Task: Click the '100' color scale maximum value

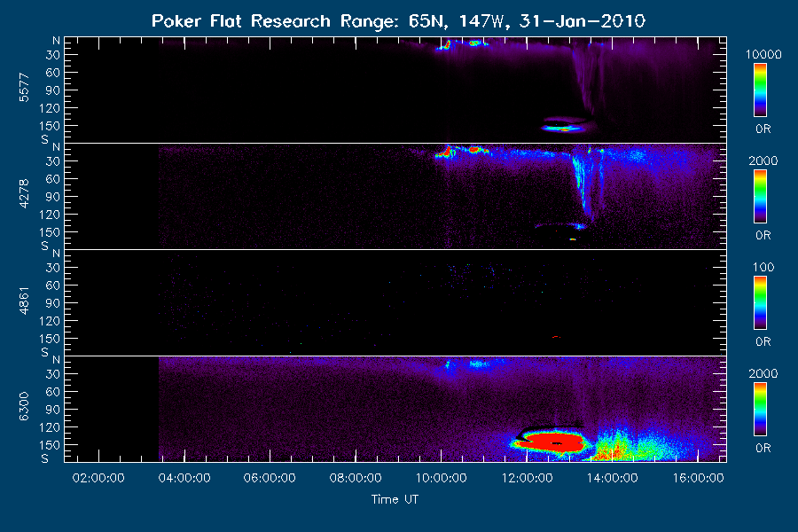Action: (x=763, y=267)
